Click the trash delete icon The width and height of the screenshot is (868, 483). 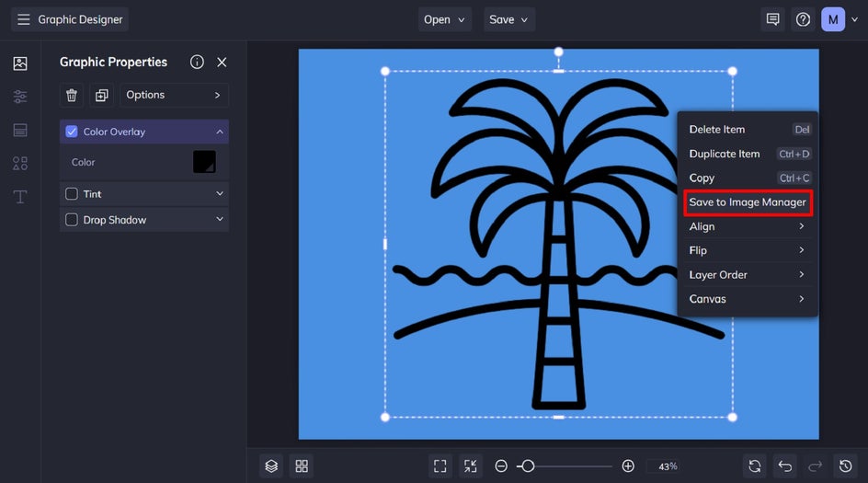[72, 95]
